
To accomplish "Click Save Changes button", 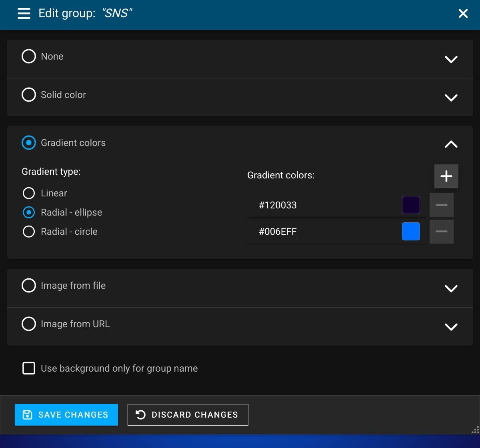I will click(66, 415).
